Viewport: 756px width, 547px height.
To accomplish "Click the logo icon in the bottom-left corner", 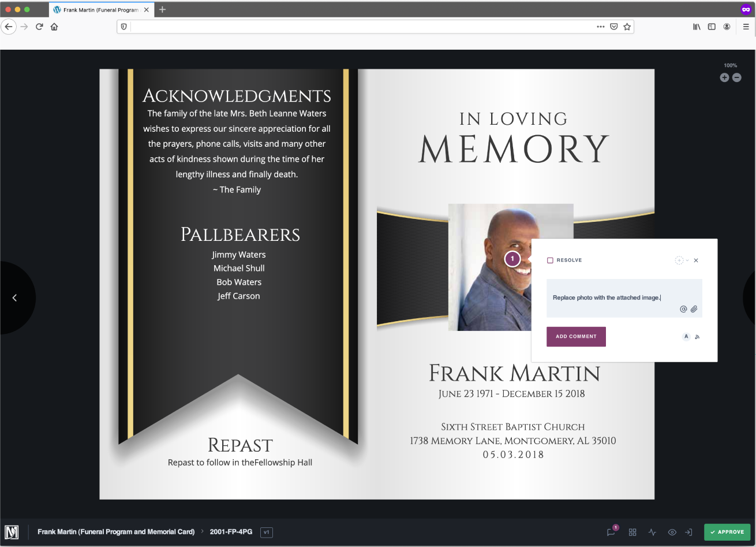I will tap(12, 532).
